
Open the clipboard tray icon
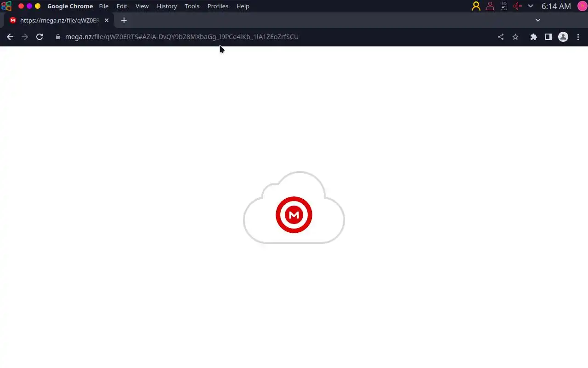click(x=504, y=6)
